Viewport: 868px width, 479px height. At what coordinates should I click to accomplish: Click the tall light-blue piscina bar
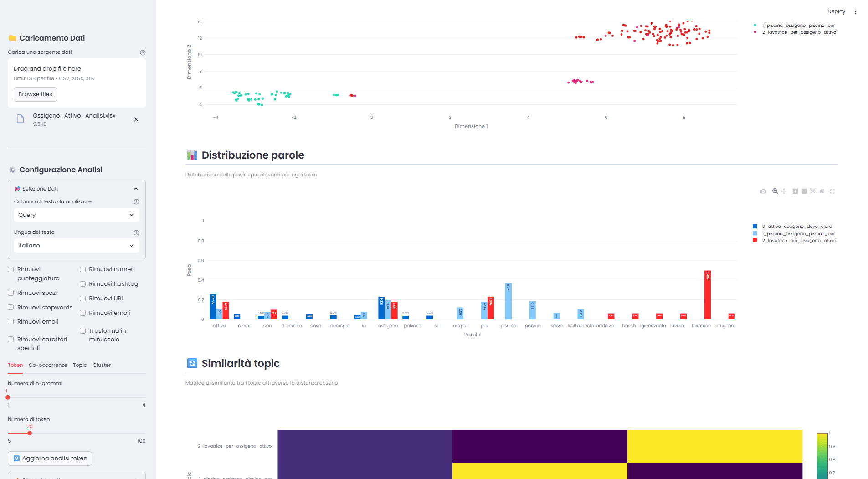[x=508, y=301]
